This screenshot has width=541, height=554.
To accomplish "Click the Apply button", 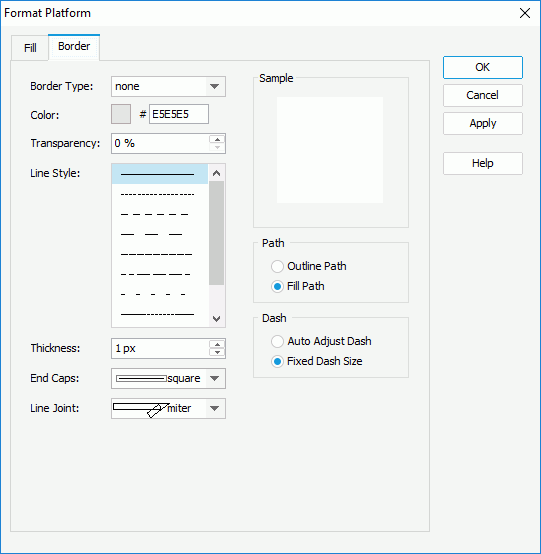I will click(x=483, y=123).
